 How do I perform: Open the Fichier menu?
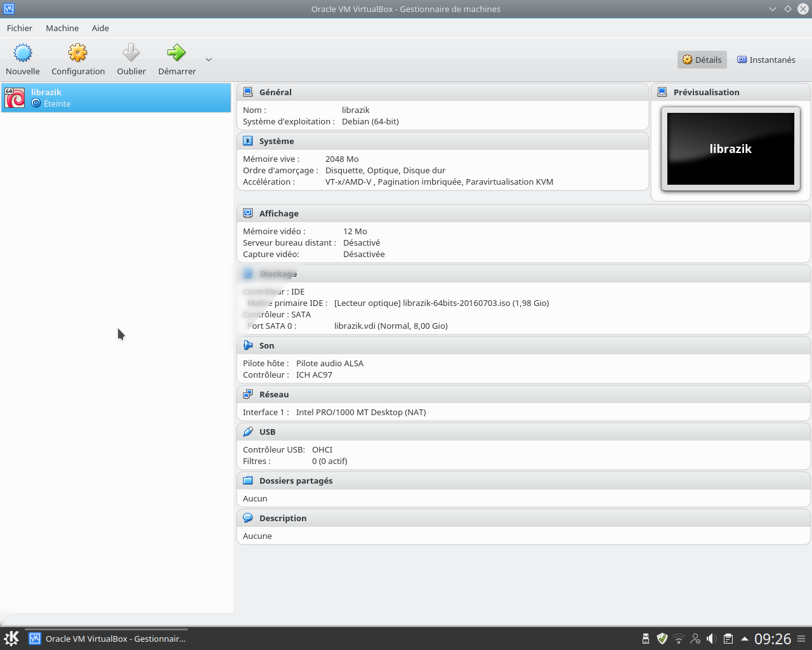20,28
